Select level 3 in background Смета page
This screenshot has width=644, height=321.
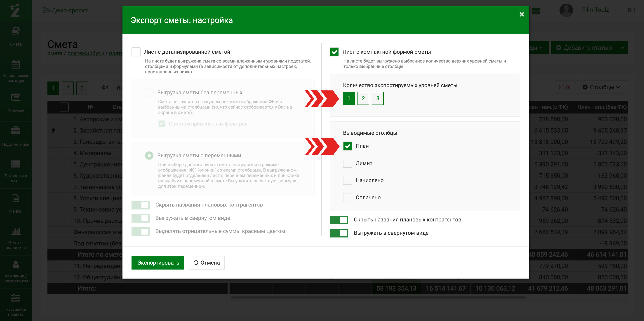coord(82,88)
